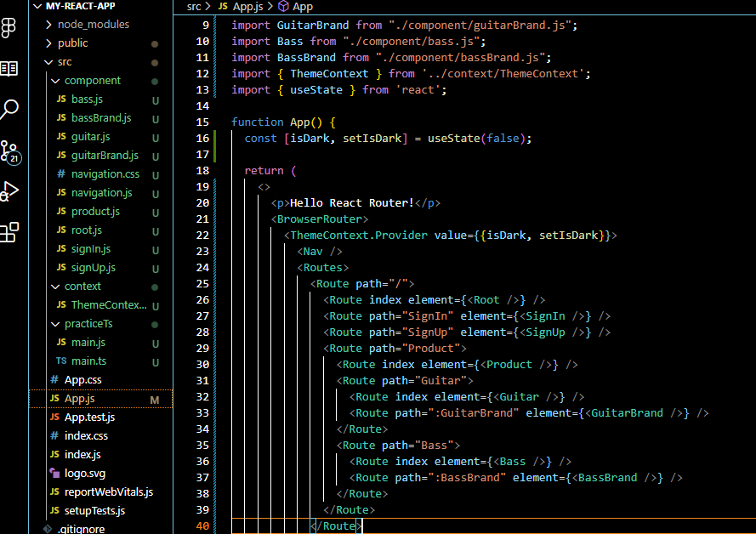This screenshot has width=756, height=534.
Task: Open the Extensions view
Action: tap(9, 232)
